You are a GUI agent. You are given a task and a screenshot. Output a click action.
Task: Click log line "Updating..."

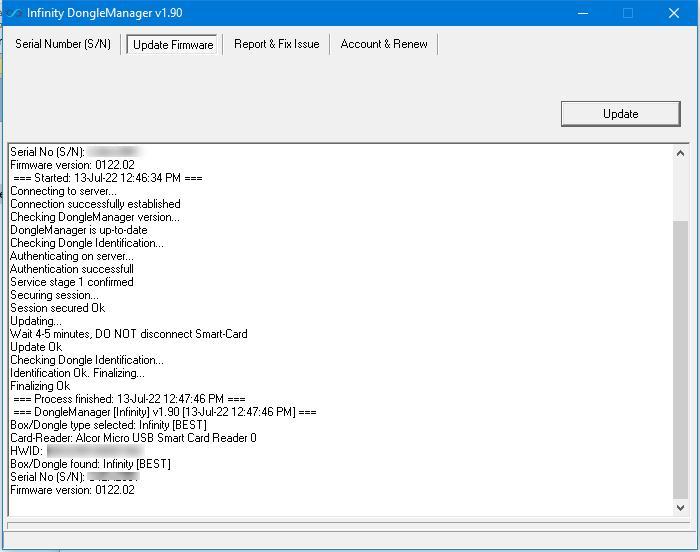click(36, 321)
